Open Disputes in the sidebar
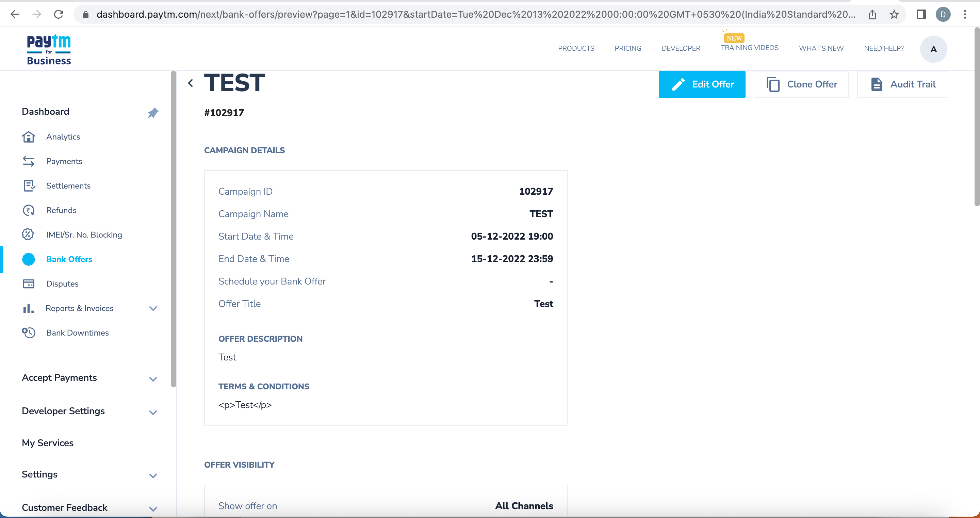The width and height of the screenshot is (980, 518). pyautogui.click(x=62, y=284)
